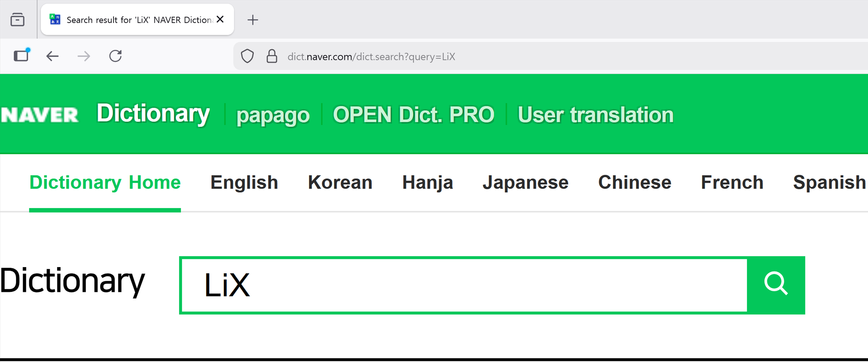This screenshot has height=362, width=868.
Task: Reload the page with refresh icon
Action: point(115,56)
